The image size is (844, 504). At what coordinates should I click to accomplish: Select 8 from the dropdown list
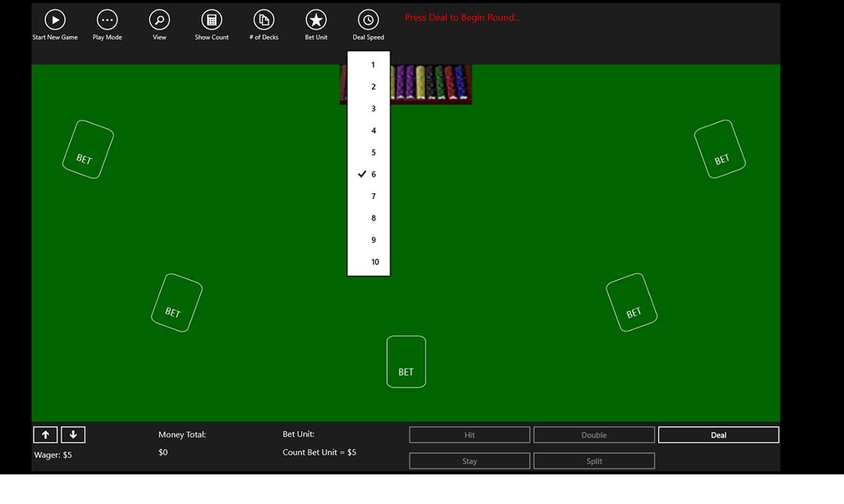coord(368,218)
